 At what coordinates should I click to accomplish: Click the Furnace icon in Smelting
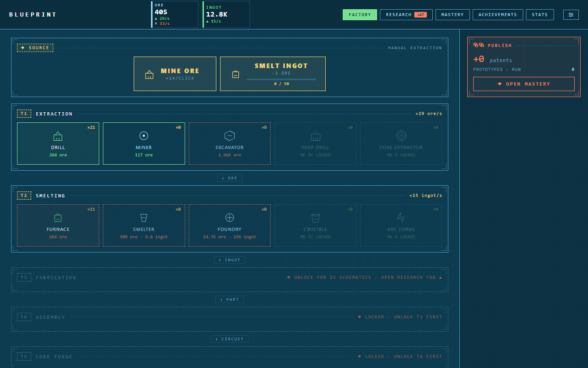pyautogui.click(x=58, y=218)
